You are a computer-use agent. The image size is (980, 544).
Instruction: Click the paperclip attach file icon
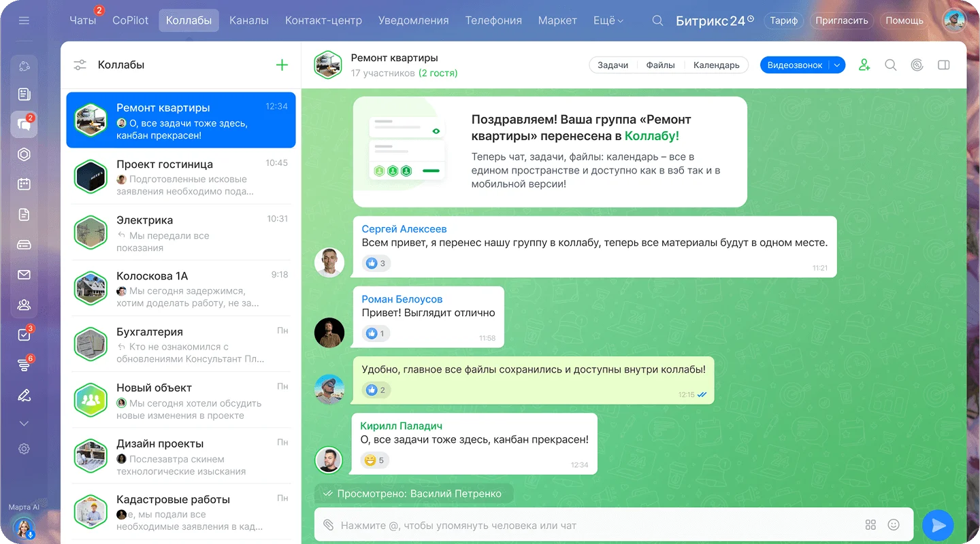click(x=329, y=525)
